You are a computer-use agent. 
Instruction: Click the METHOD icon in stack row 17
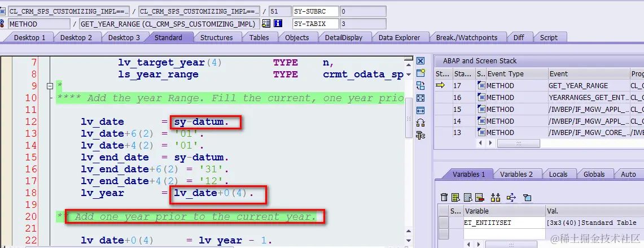tap(481, 85)
